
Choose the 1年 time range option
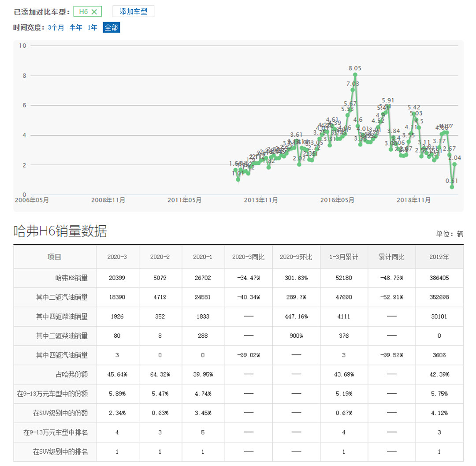93,27
